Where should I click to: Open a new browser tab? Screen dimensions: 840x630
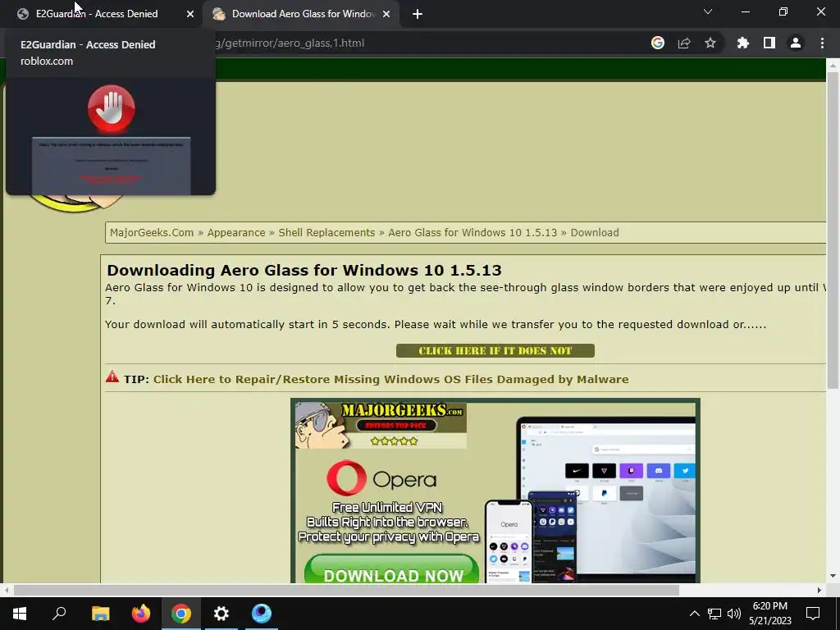[x=418, y=14]
